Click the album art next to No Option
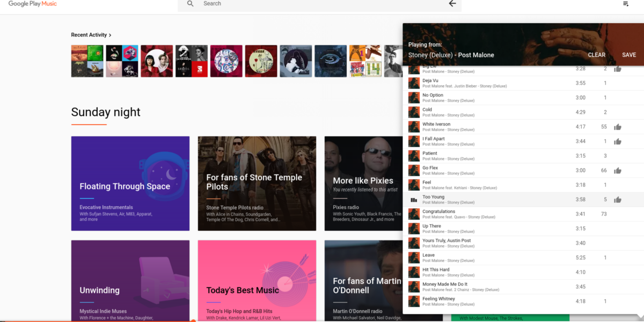This screenshot has width=644, height=322. tap(414, 98)
